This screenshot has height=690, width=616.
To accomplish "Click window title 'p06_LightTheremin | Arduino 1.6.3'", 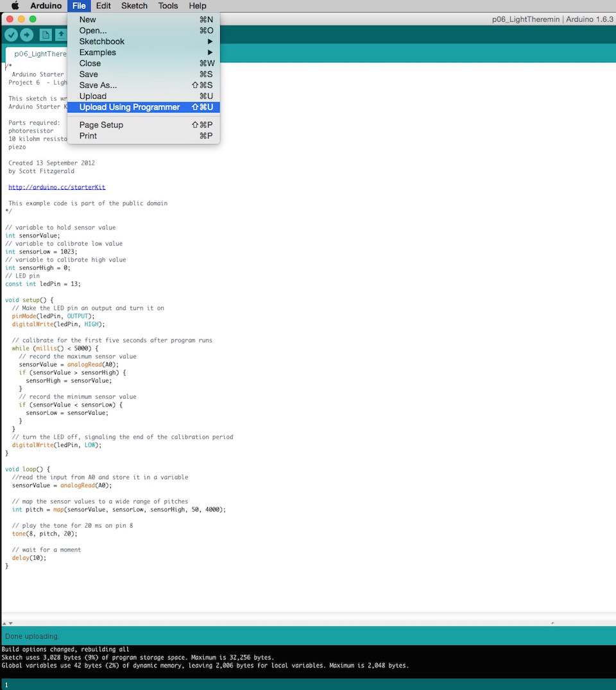I will 552,19.
